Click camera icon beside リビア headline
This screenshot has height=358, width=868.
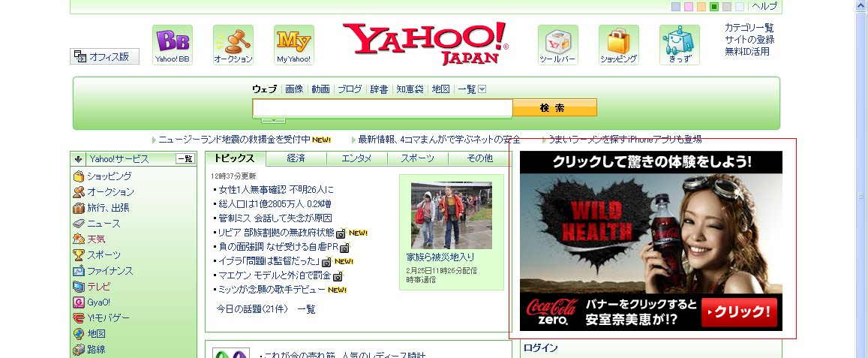click(341, 233)
